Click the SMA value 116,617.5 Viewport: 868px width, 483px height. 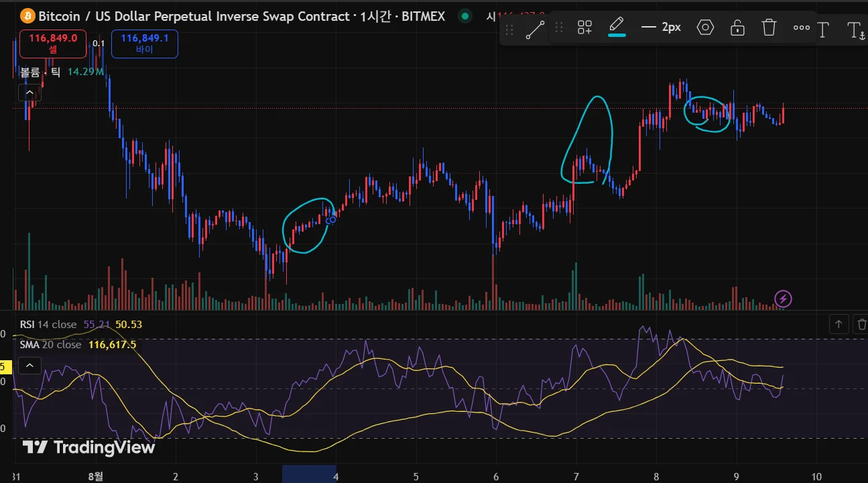coord(113,345)
